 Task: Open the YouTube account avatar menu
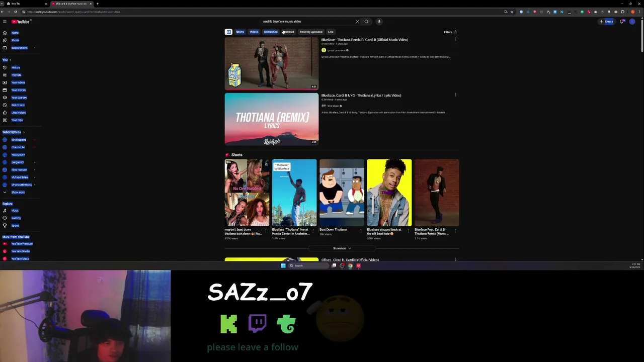click(x=632, y=22)
